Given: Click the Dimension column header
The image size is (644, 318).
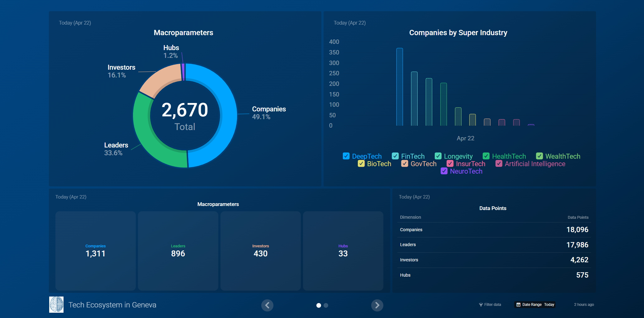Looking at the screenshot, I should pos(410,217).
